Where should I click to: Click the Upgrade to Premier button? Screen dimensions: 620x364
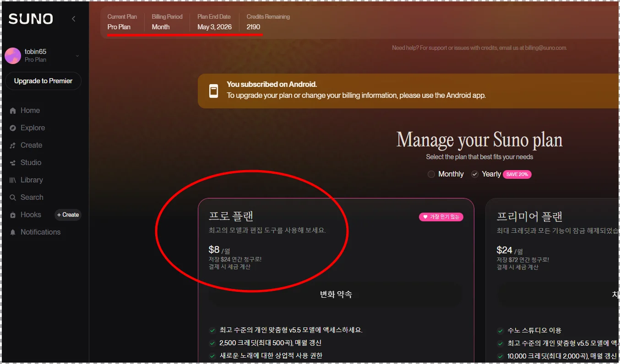(x=43, y=81)
